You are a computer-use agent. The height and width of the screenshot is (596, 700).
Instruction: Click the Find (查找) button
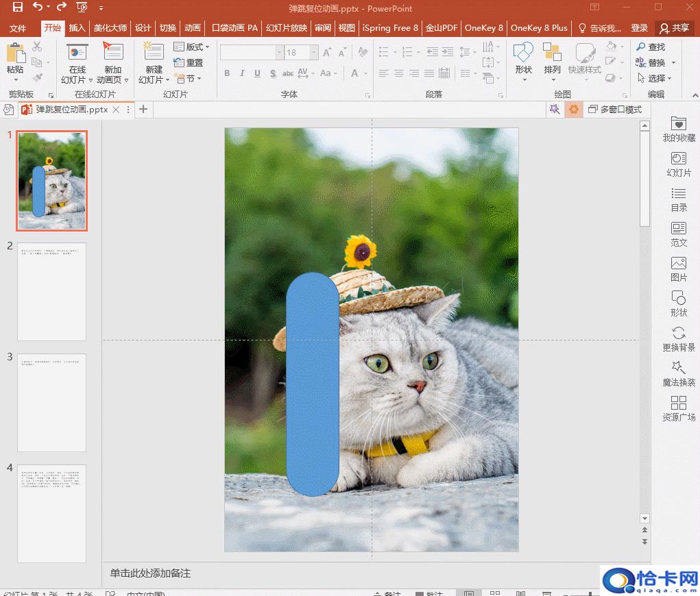pos(651,47)
